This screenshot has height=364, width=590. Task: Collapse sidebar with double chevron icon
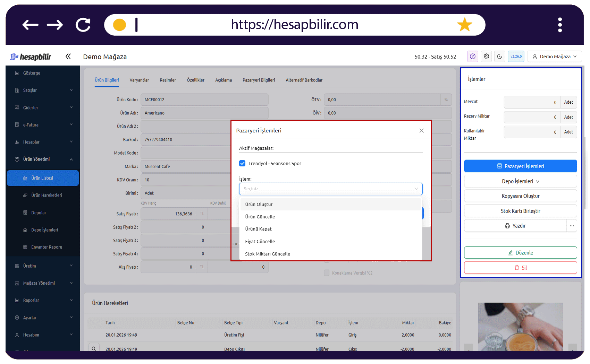[68, 57]
